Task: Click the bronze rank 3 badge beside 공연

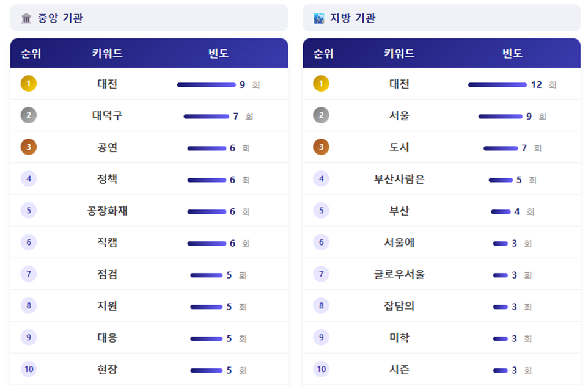Action: [29, 147]
